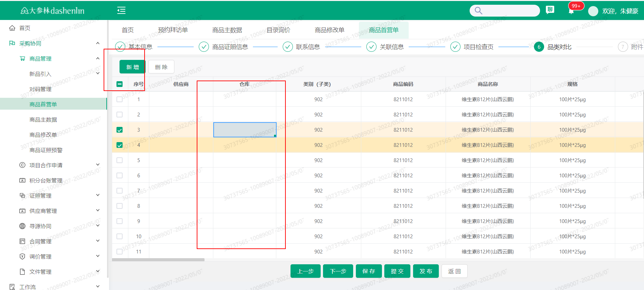The width and height of the screenshot is (644, 290).
Task: Check the checkbox for row 1
Action: tap(120, 99)
